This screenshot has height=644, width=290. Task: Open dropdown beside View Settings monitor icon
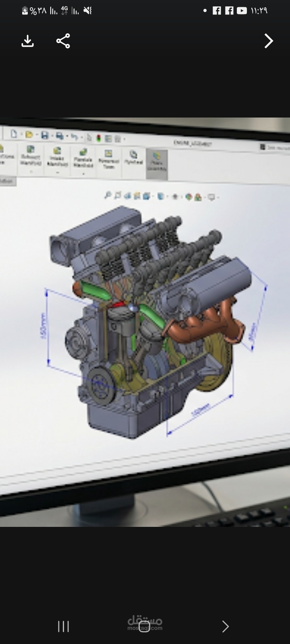[219, 198]
